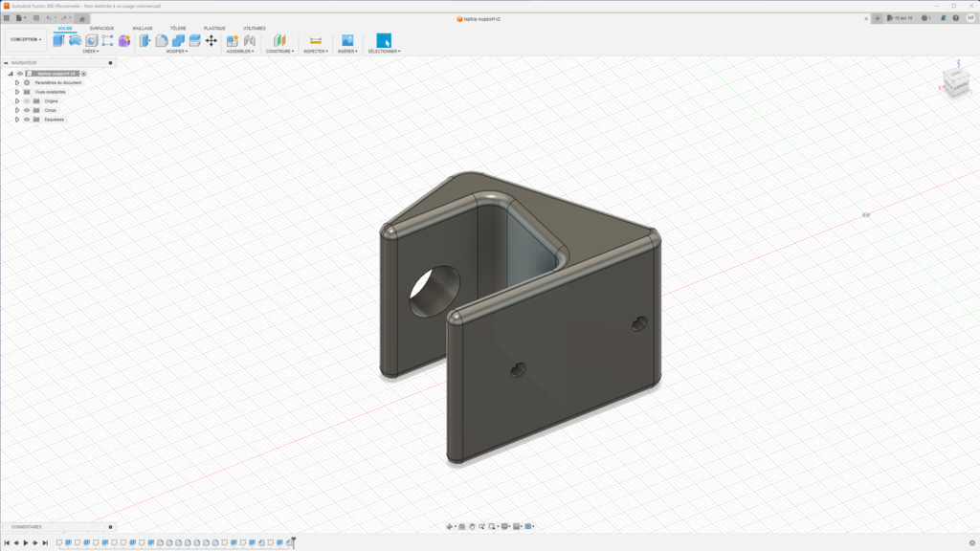Select the Fillet tool in Modifier
Viewport: 980px width, 551px height.
click(x=161, y=40)
